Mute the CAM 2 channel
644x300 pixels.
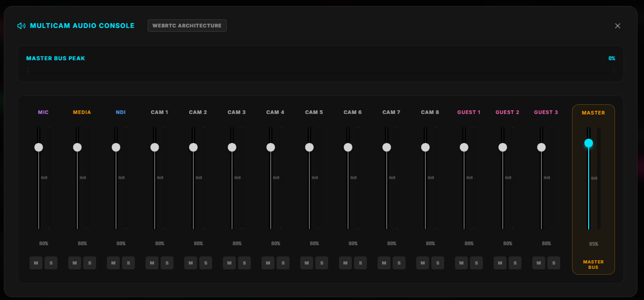[191, 263]
